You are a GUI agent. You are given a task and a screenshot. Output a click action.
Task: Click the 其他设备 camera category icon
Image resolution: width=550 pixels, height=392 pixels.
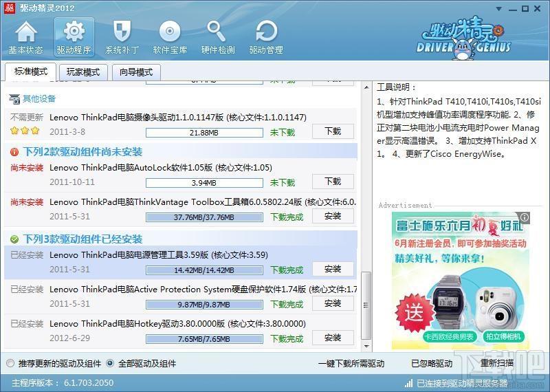[14, 99]
